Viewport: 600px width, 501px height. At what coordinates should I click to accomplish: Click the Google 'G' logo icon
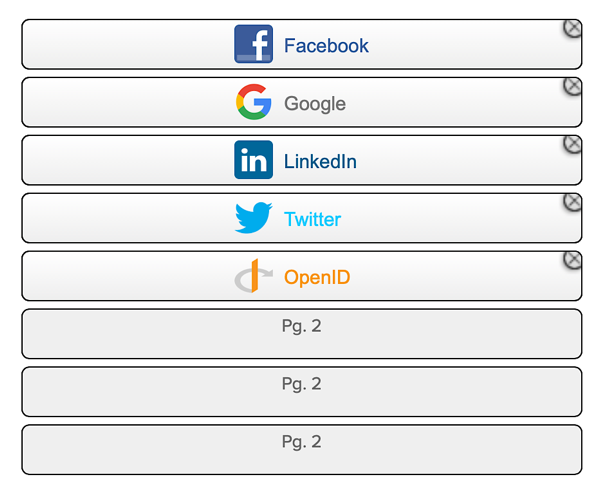tap(253, 102)
